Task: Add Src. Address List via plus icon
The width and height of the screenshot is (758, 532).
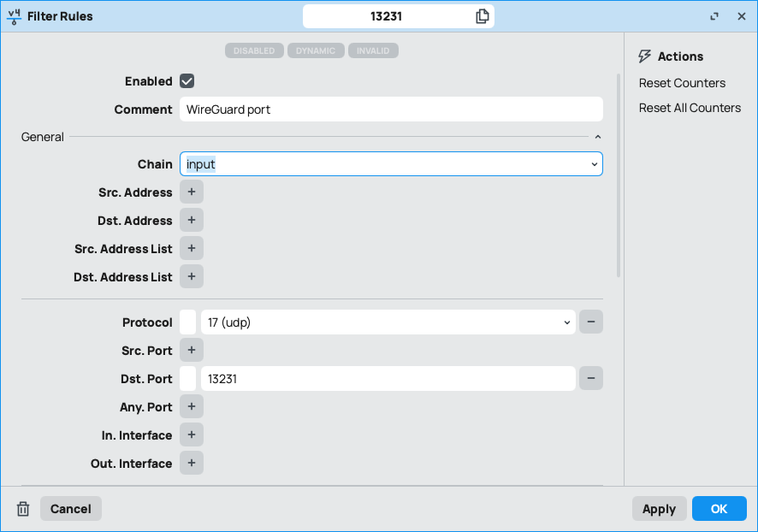Action: [191, 249]
